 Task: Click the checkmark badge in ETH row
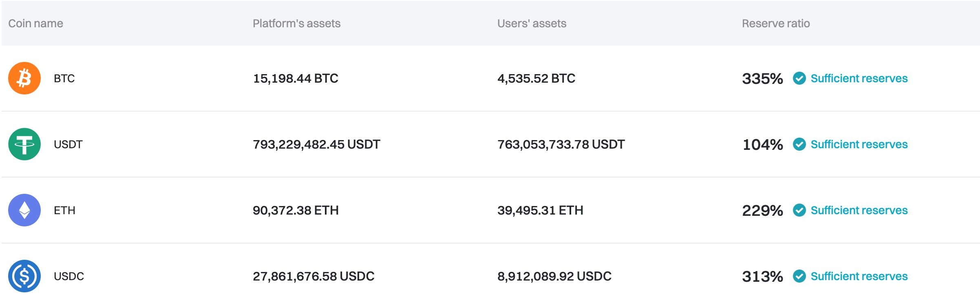[x=799, y=210]
